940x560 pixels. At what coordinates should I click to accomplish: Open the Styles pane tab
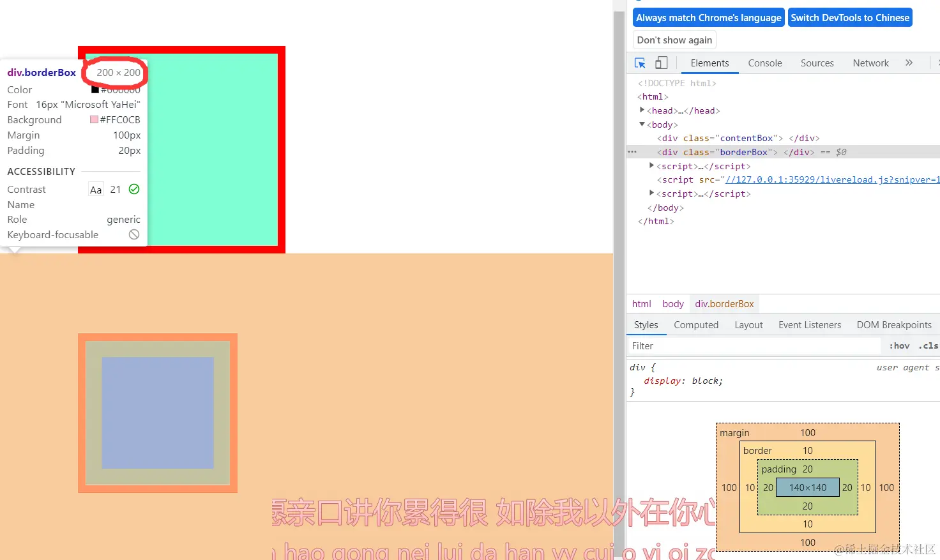646,325
